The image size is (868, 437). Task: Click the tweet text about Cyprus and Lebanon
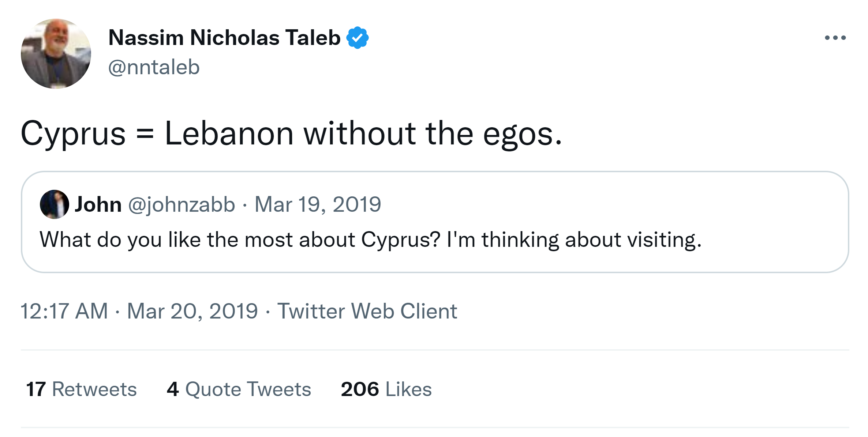tap(291, 134)
